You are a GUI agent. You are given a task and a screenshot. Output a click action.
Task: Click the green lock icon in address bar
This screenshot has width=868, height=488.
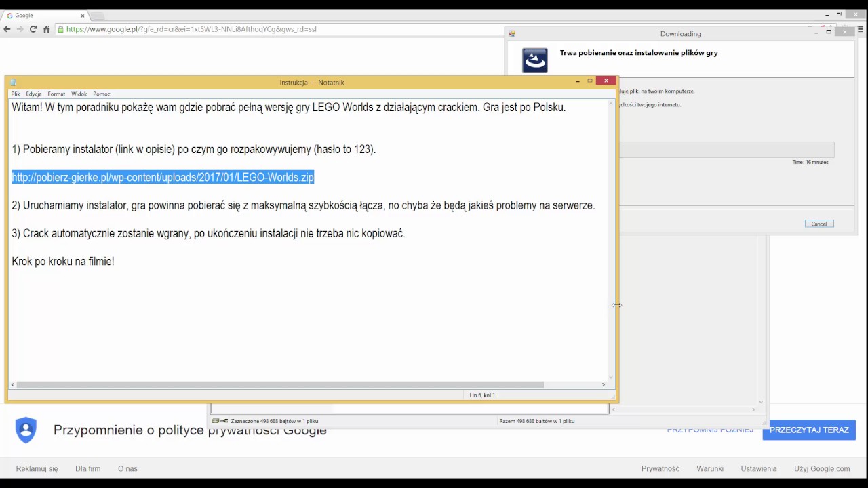(61, 29)
